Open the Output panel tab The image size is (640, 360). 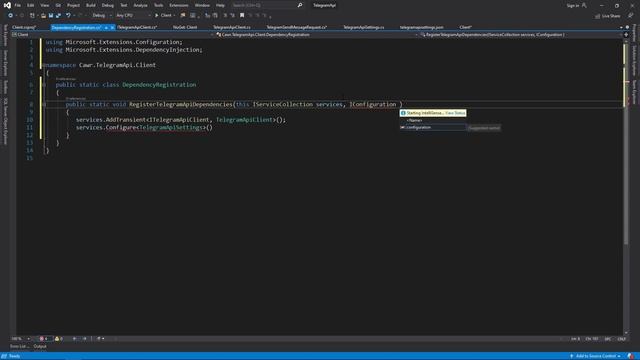coord(40,347)
